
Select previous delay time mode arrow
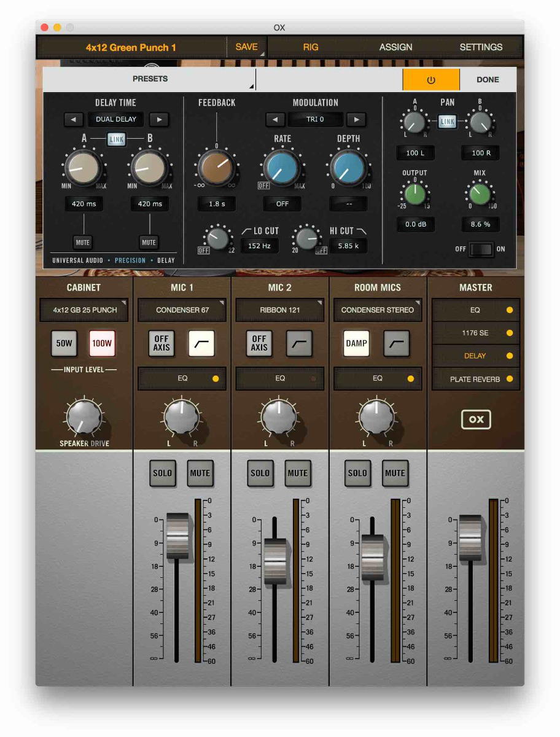[74, 119]
